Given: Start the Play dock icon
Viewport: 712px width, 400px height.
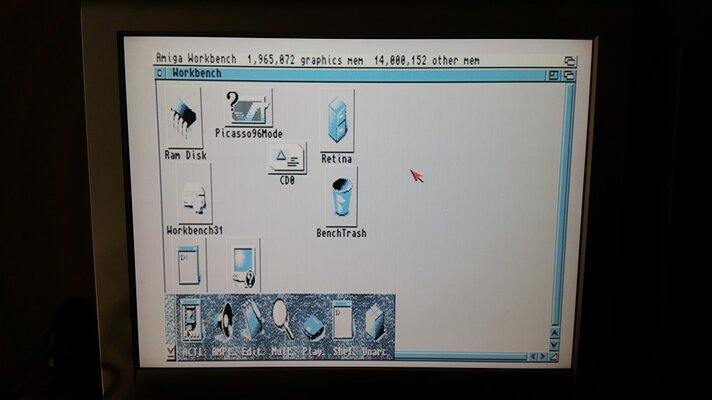Looking at the screenshot, I should [313, 321].
